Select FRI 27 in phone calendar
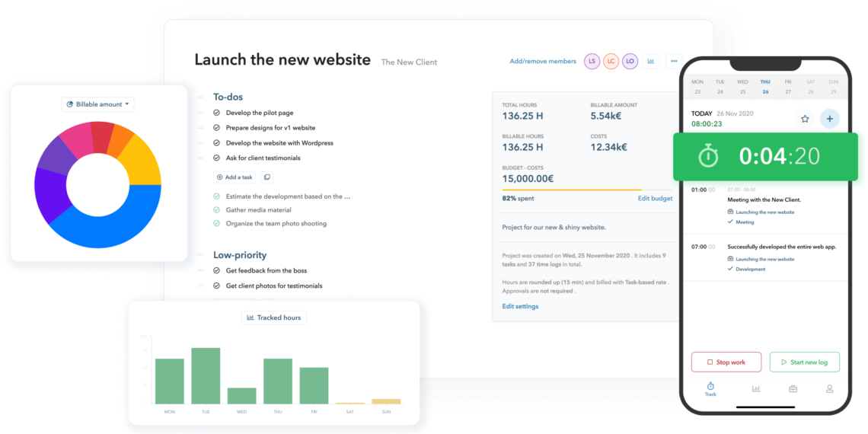The height and width of the screenshot is (434, 868). [788, 87]
